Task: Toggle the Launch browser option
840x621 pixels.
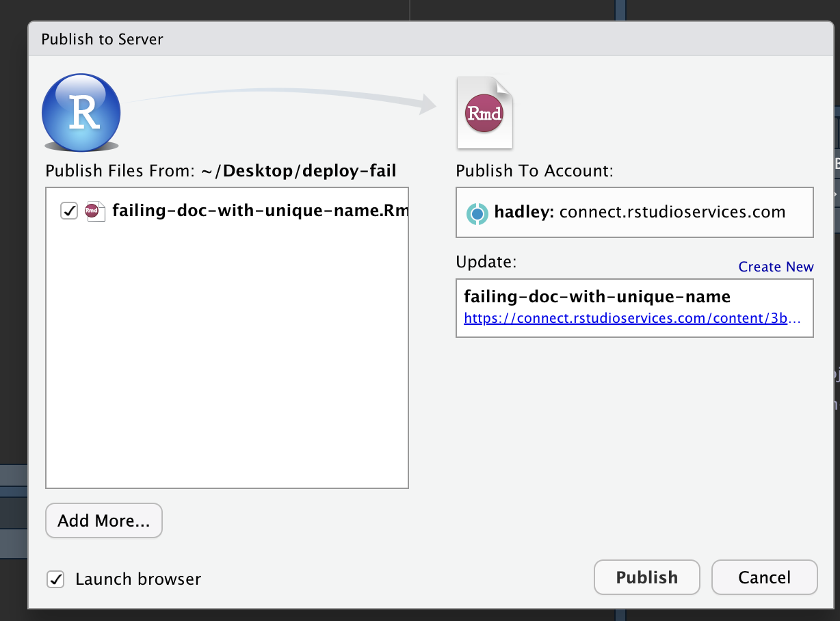Action: tap(55, 579)
